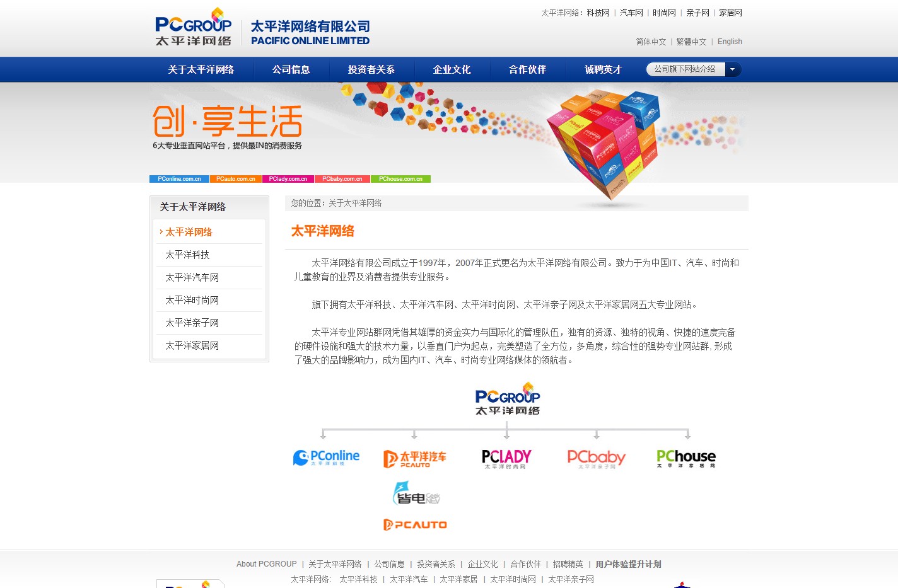The height and width of the screenshot is (588, 898).
Task: Open footer link 太平洋汽车
Action: click(409, 579)
